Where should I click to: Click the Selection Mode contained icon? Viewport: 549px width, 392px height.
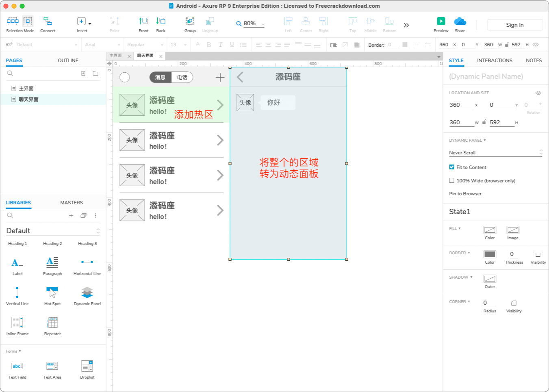(28, 21)
